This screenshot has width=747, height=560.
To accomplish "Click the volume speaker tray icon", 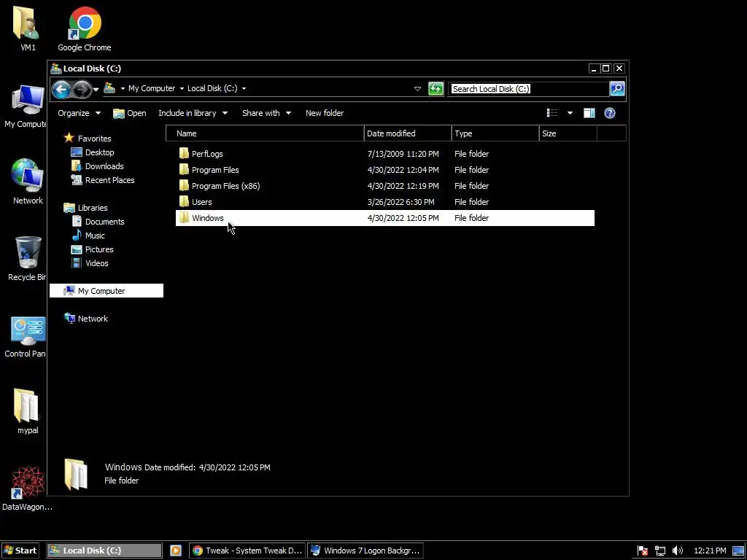I will click(x=678, y=551).
